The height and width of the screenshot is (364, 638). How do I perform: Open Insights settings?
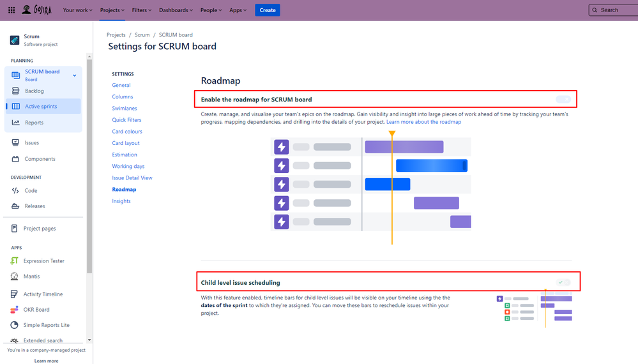tap(121, 201)
